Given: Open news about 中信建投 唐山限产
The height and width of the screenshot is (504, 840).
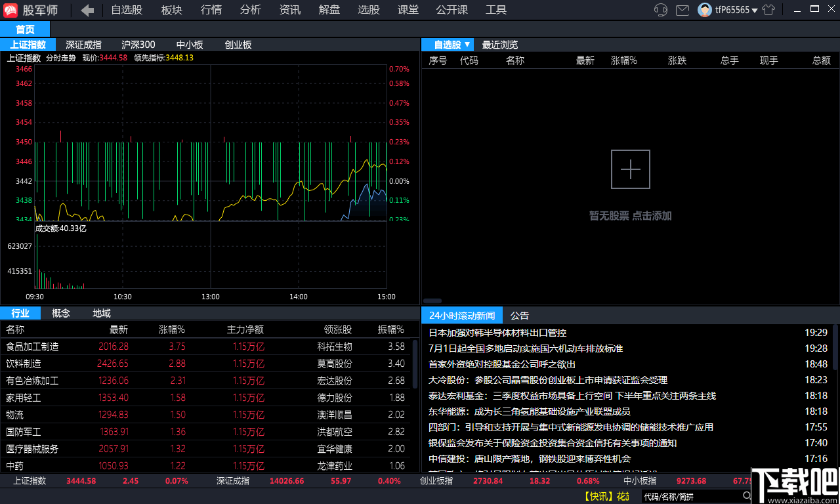Looking at the screenshot, I should (530, 459).
